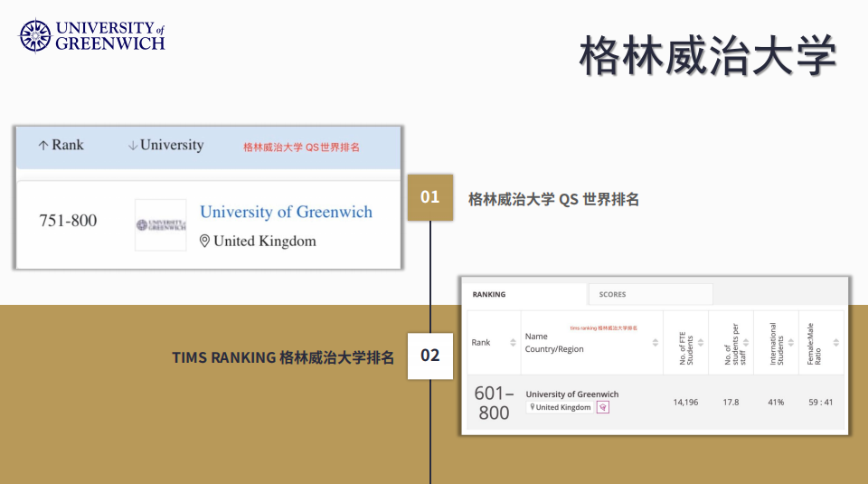Image resolution: width=868 pixels, height=484 pixels.
Task: Click the University header in QS table
Action: (172, 145)
